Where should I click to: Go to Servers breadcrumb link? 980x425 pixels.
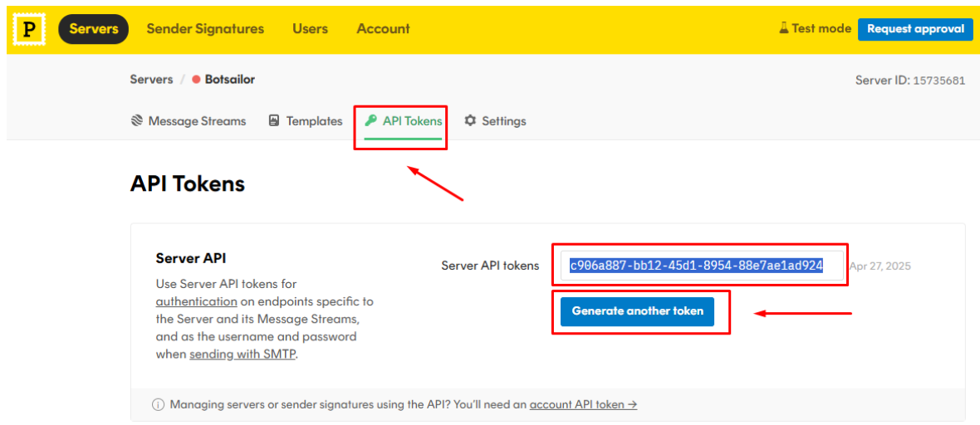pos(151,80)
